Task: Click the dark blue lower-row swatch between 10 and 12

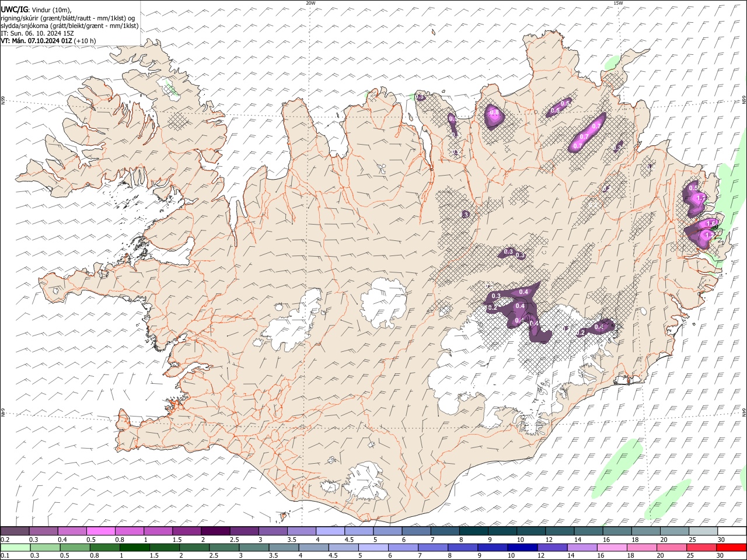Action: pos(522,547)
